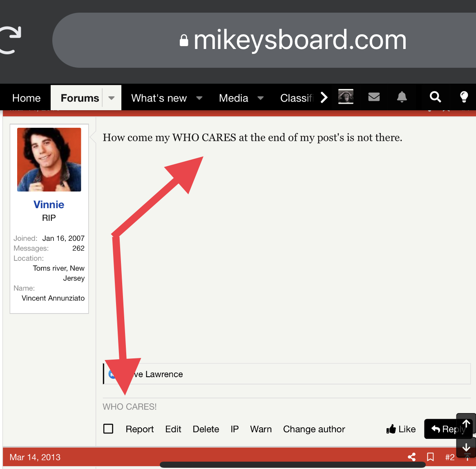Open notifications bell alerts
476x469 pixels.
pyautogui.click(x=402, y=97)
